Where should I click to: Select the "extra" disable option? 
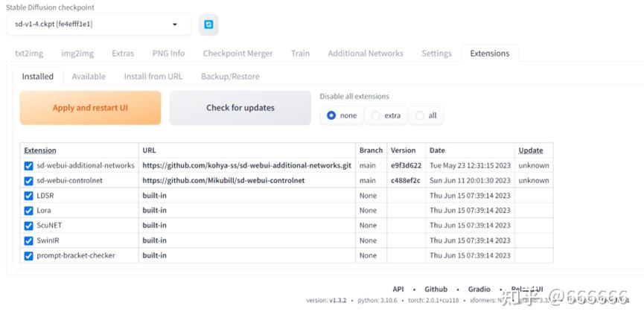376,115
